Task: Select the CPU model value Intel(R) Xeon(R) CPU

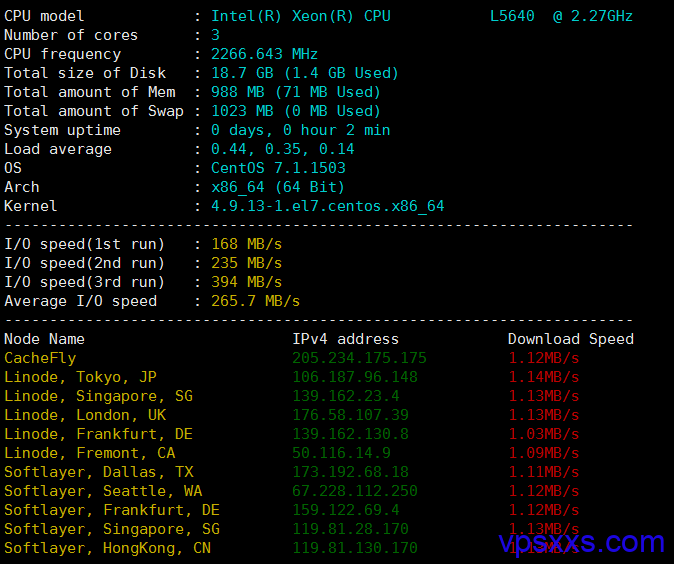Action: pos(300,16)
